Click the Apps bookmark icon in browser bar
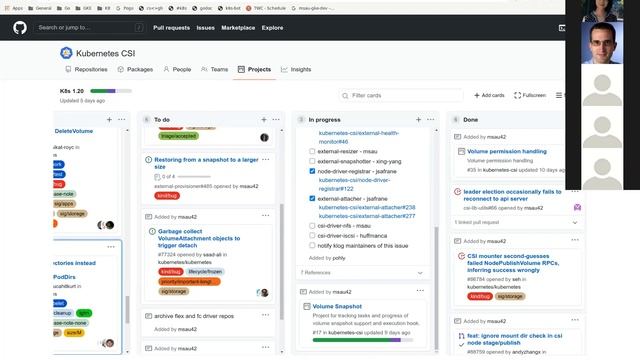Screen dimensions: 640x360 coord(7,8)
